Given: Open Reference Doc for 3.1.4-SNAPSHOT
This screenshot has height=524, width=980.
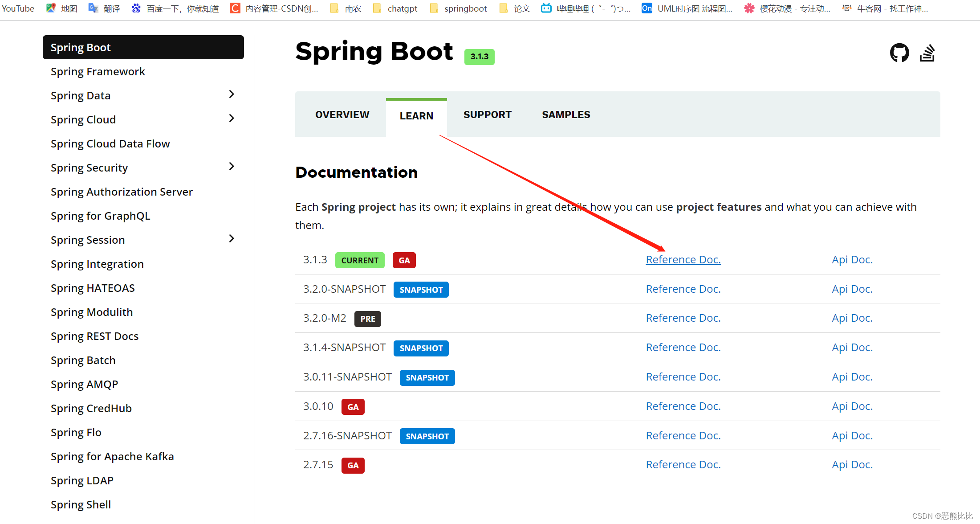Looking at the screenshot, I should (683, 348).
